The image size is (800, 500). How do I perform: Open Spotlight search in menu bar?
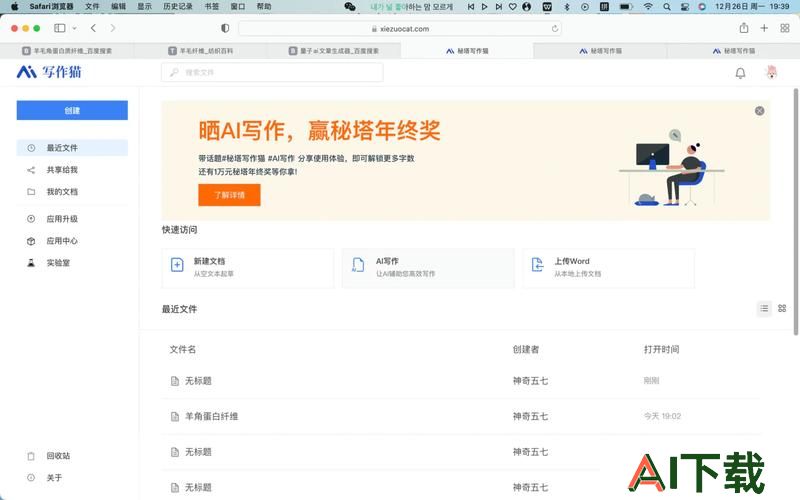point(667,7)
